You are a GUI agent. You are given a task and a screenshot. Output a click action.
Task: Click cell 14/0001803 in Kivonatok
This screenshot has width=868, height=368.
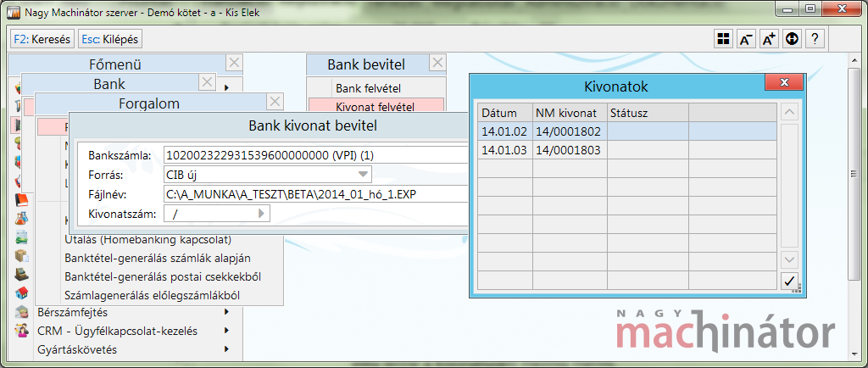coord(570,150)
